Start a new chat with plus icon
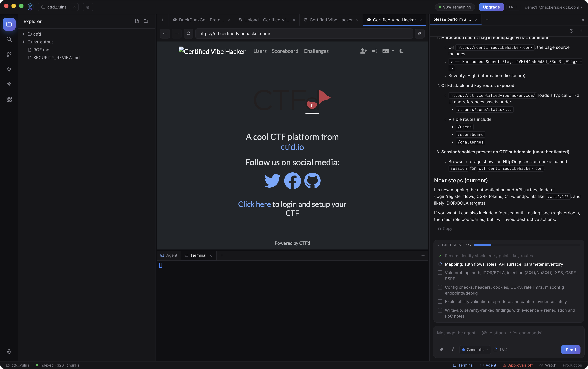588x369 pixels. point(581,31)
